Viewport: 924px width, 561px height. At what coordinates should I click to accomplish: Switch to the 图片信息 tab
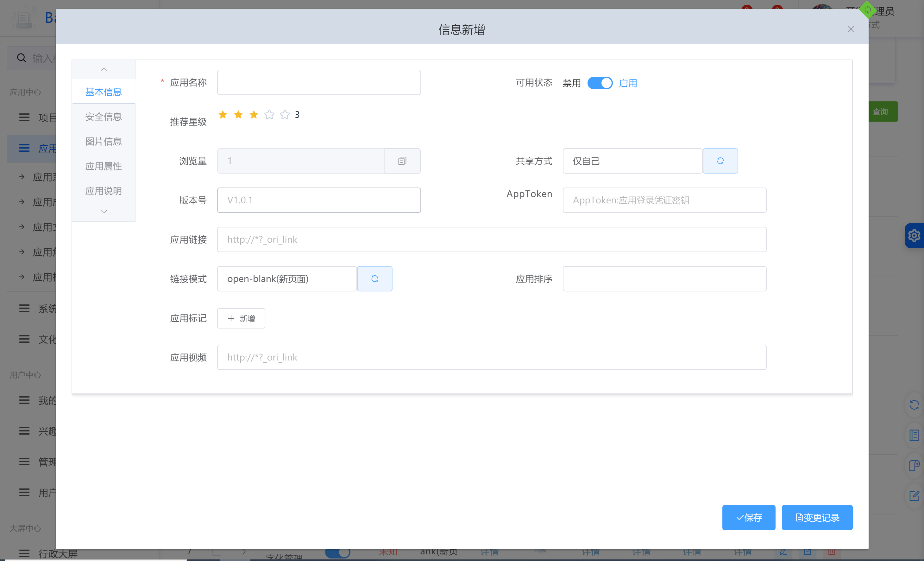tap(104, 142)
